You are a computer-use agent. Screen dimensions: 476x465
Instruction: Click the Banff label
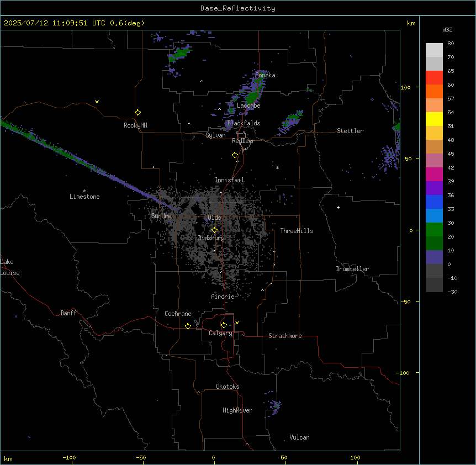pyautogui.click(x=68, y=313)
